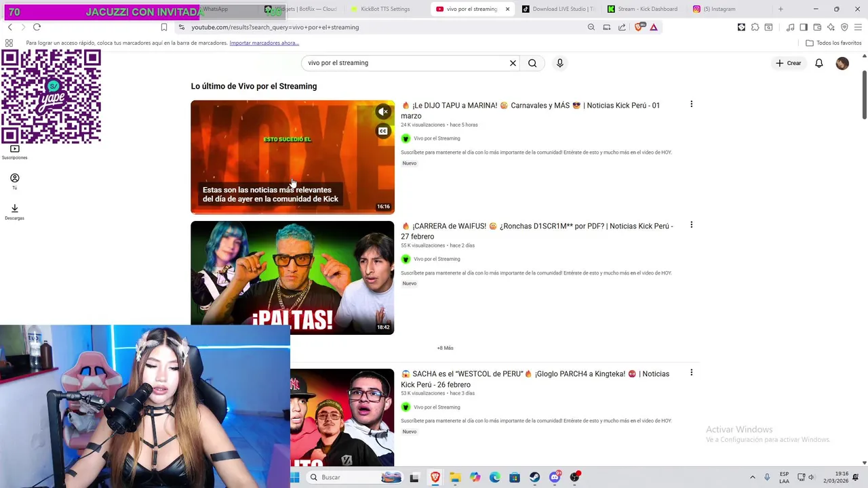
Task: Click the taskbar Buscar search box
Action: [x=355, y=477]
